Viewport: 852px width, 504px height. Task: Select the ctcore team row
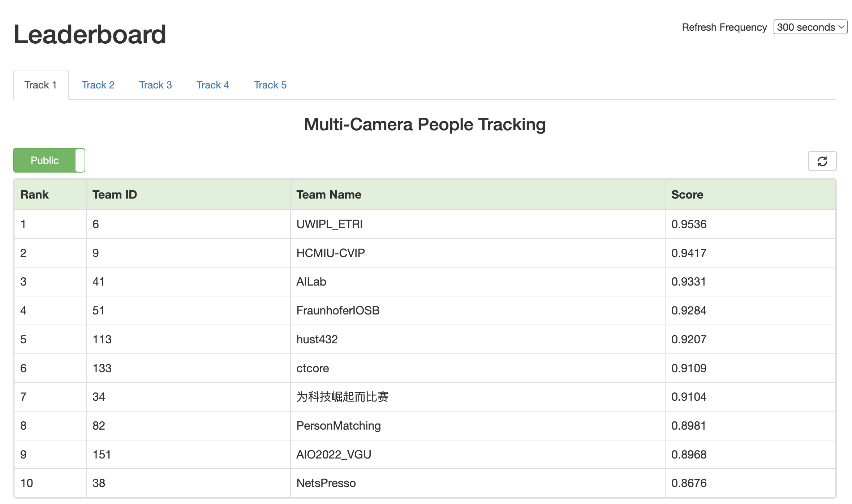point(312,368)
